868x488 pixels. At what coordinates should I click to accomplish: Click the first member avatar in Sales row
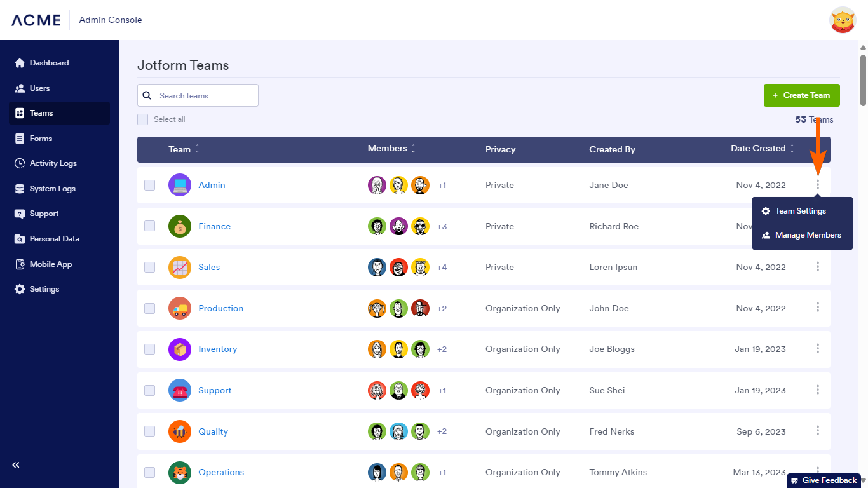[x=377, y=267]
